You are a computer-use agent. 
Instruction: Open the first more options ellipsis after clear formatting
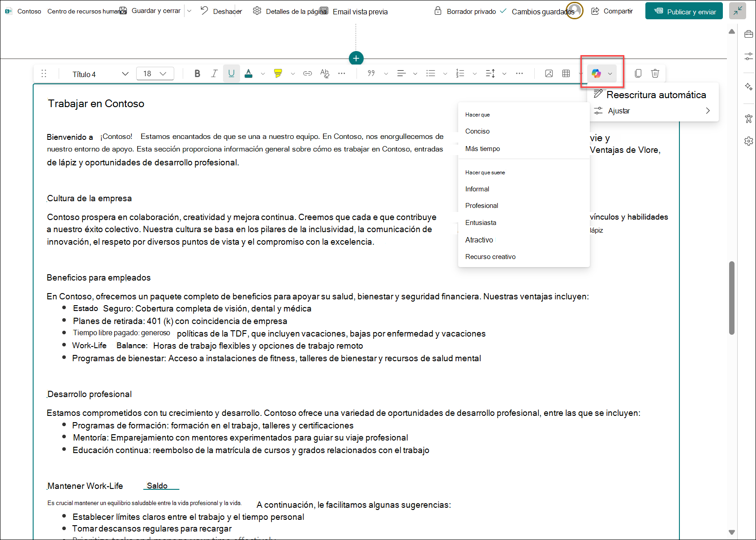[342, 73]
